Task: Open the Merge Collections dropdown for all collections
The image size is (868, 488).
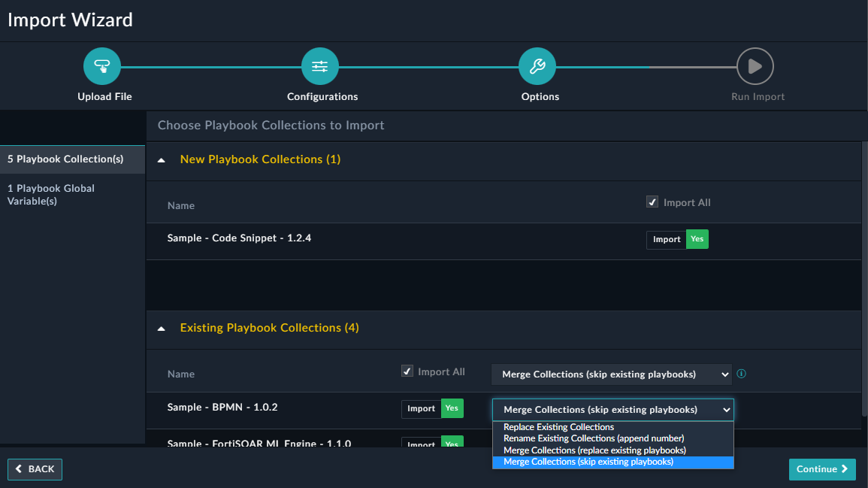Action: tap(611, 374)
